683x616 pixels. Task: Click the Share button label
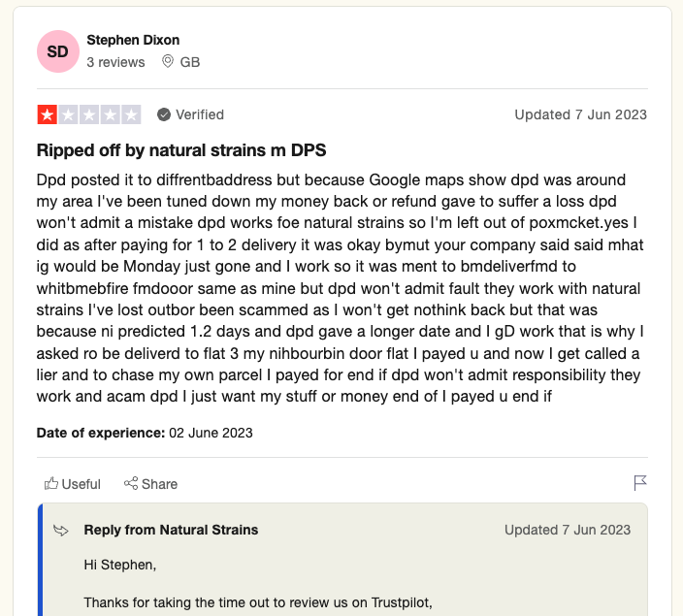pos(160,483)
